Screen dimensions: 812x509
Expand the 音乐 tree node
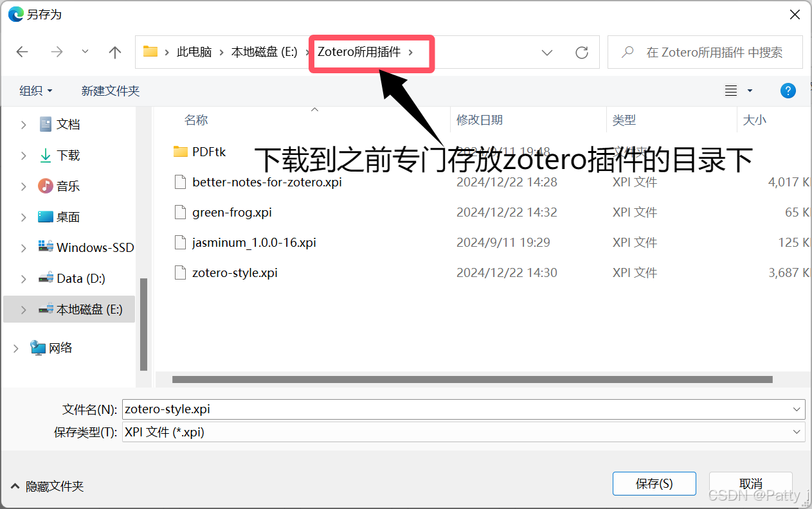[x=24, y=186]
